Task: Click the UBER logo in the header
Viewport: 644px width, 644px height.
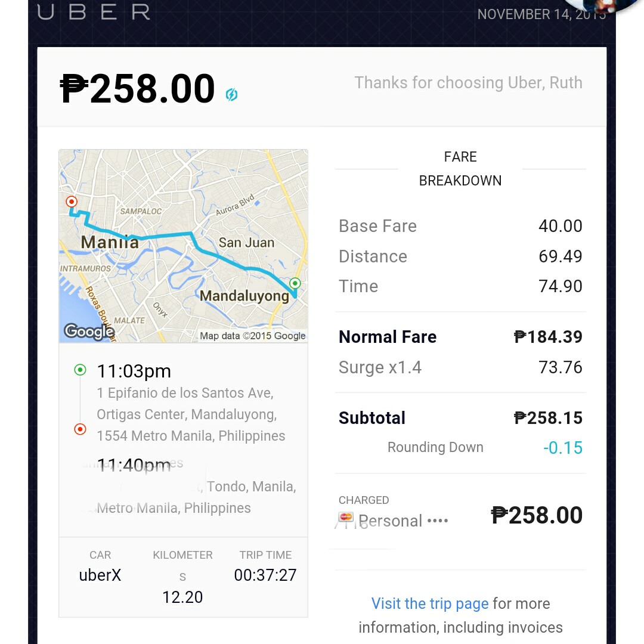Action: (92, 13)
